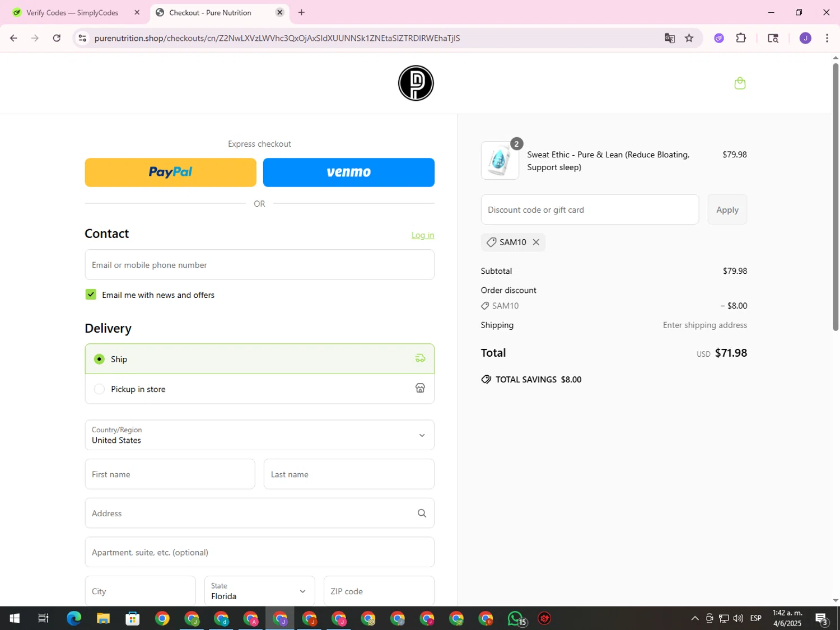Bookmark this page with the star icon
840x630 pixels.
689,38
